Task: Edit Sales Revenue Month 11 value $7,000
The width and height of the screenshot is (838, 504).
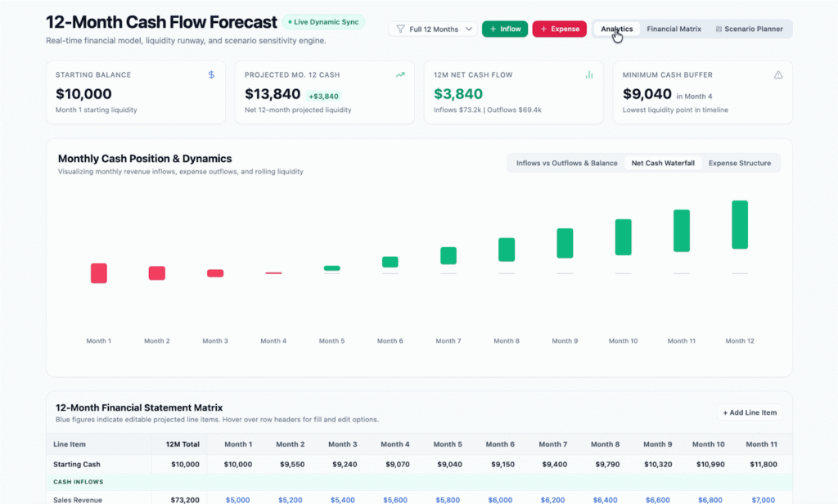Action: click(x=764, y=500)
